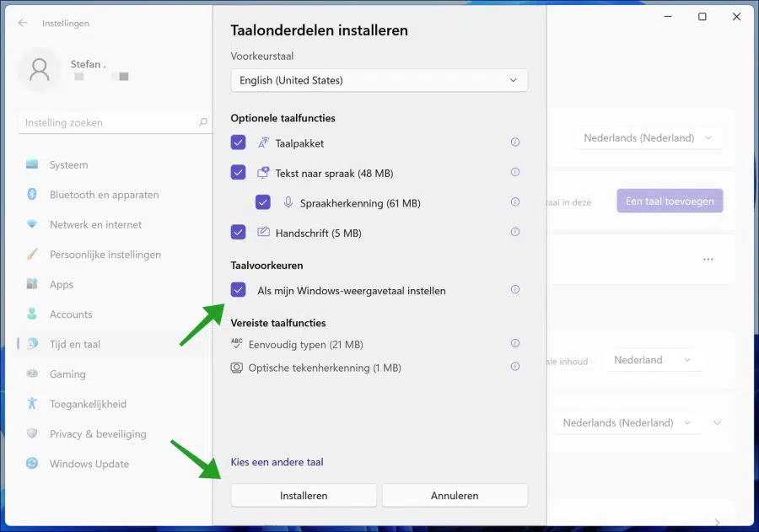Click the Persoonlijke instellingen brush icon
Viewport: 759px width, 532px height.
(x=32, y=255)
